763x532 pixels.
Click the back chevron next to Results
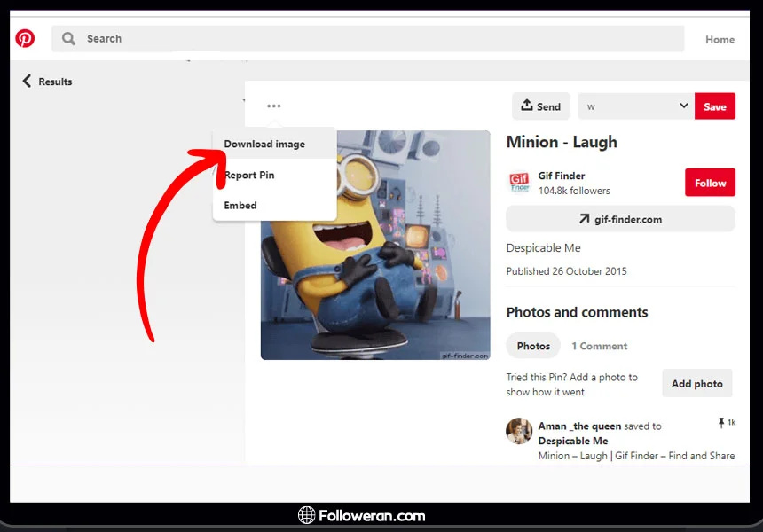click(x=27, y=82)
